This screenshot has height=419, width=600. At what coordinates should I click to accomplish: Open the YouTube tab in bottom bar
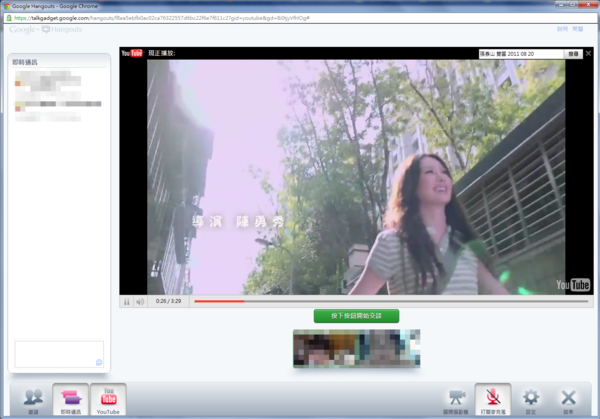[109, 399]
